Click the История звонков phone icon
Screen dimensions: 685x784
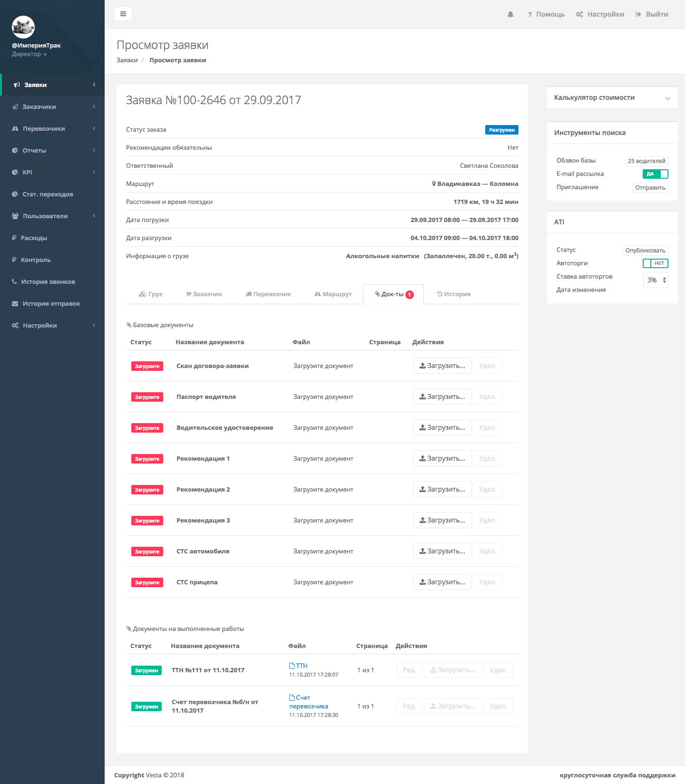coord(14,281)
